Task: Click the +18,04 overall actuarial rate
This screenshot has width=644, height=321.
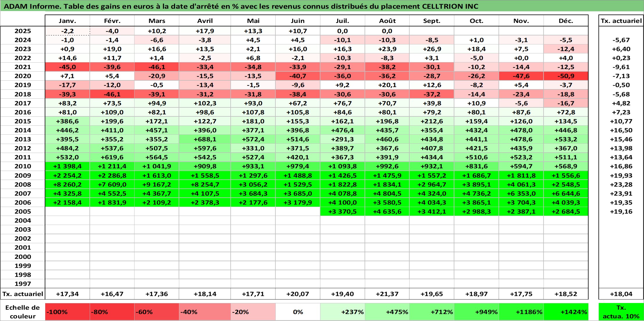Action: (621, 294)
